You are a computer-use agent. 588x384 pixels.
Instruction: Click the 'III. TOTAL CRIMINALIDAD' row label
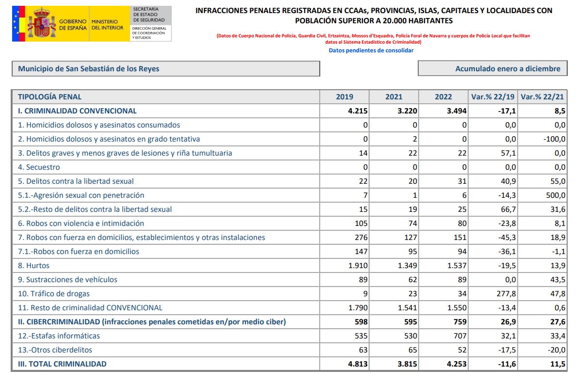coord(62,364)
